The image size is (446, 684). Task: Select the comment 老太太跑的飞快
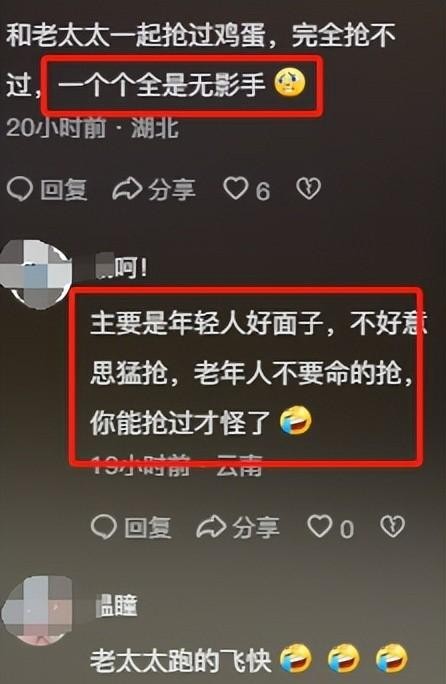(180, 661)
